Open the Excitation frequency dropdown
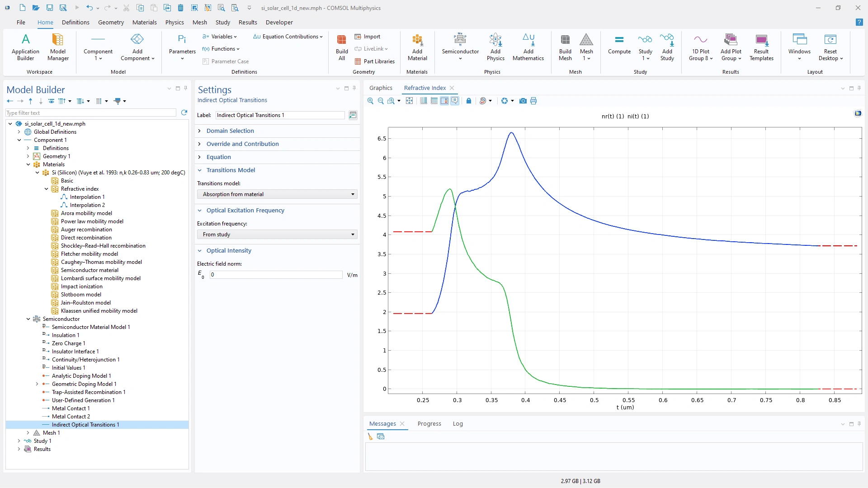 click(277, 235)
